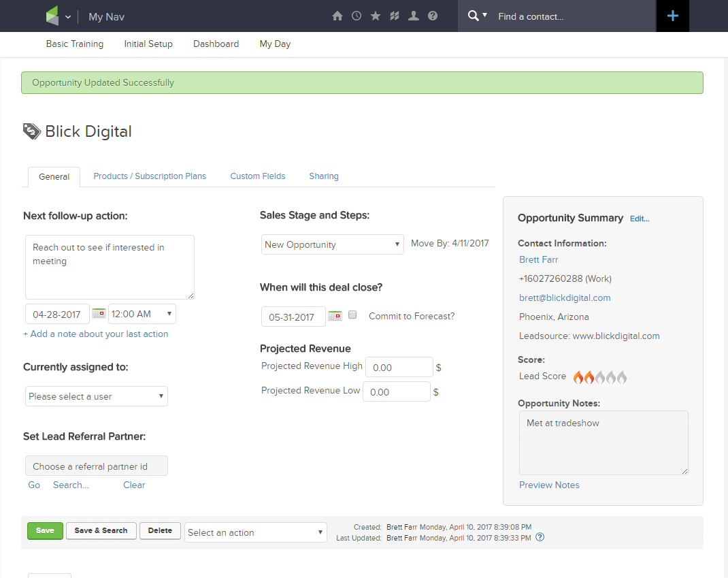Click the Clear link under referral partner
The height and width of the screenshot is (578, 728).
coord(134,485)
